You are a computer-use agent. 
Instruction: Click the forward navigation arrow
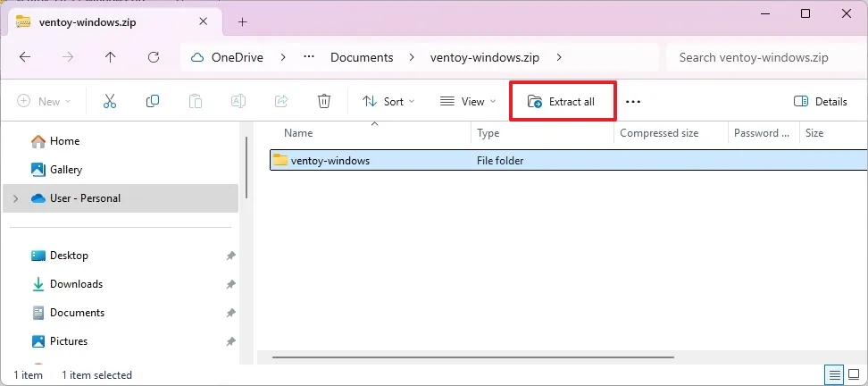[x=68, y=57]
